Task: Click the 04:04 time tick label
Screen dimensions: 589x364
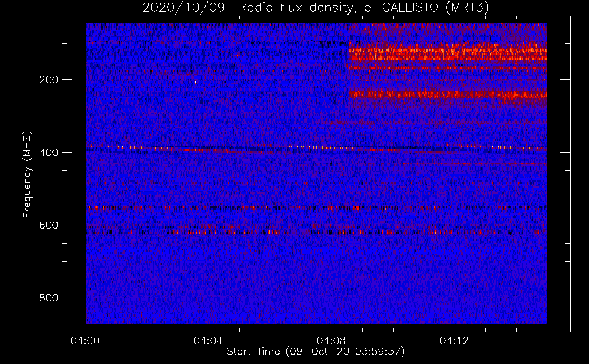Action: tap(208, 341)
